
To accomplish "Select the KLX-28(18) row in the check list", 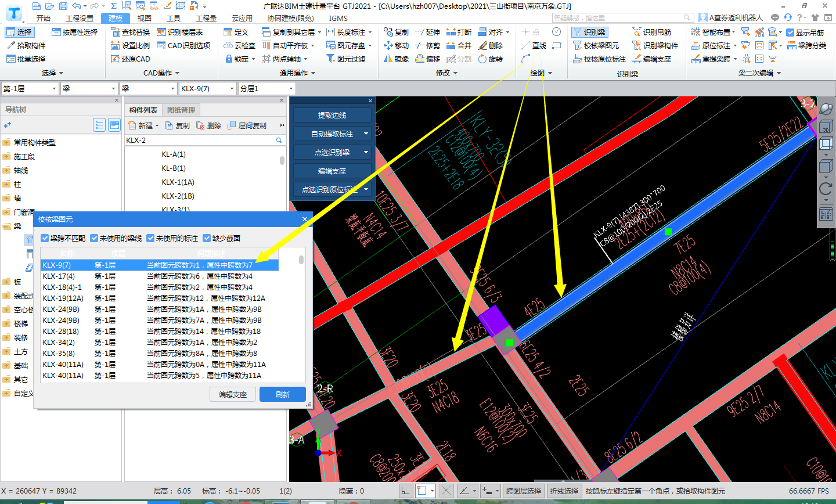I will click(x=160, y=331).
